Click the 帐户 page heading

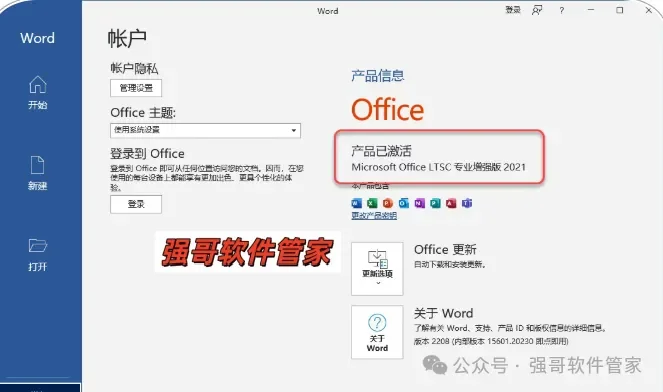point(127,38)
